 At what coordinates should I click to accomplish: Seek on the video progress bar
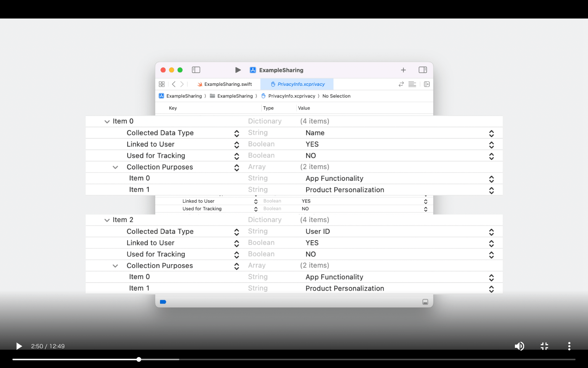[x=294, y=360]
